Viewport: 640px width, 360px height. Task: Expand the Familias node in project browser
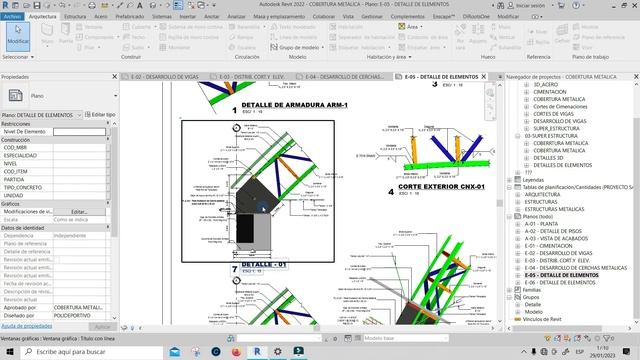(509, 290)
